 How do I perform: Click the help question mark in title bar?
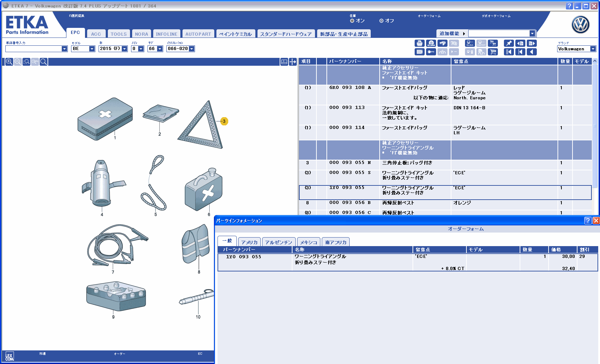point(569,6)
